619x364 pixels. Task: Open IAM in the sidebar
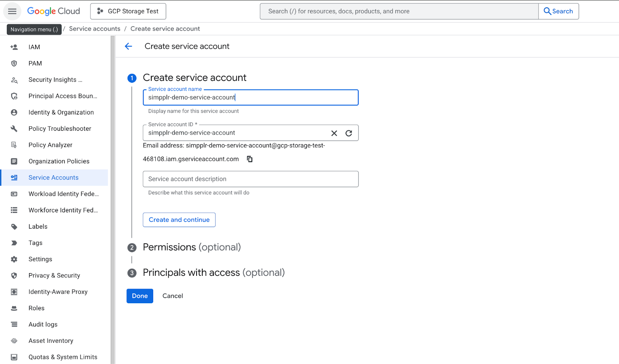pyautogui.click(x=34, y=47)
